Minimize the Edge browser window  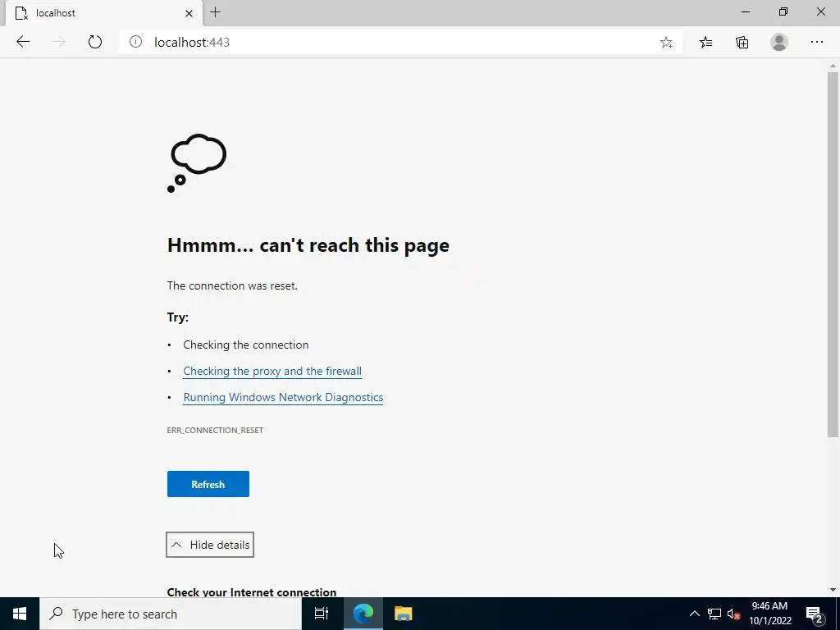click(x=745, y=11)
